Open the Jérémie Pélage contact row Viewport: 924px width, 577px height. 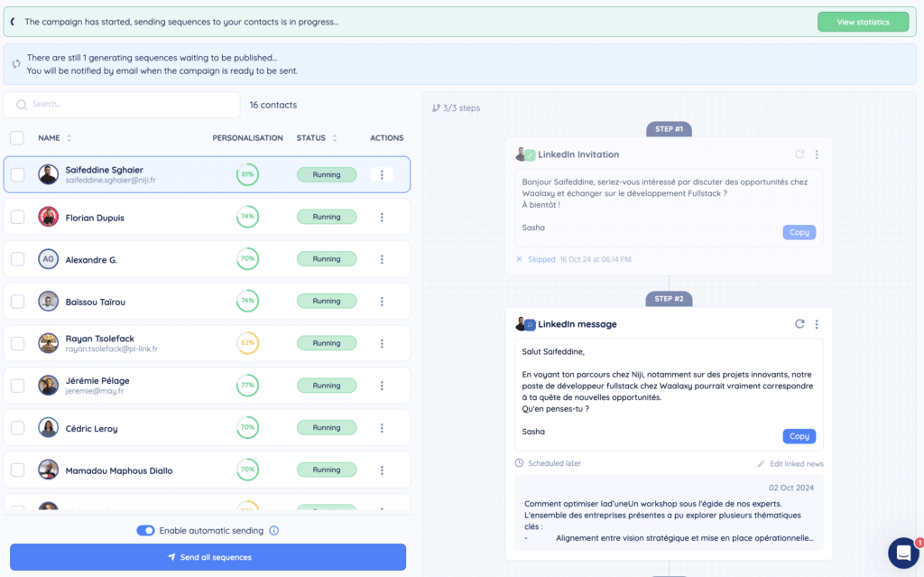[x=207, y=386]
